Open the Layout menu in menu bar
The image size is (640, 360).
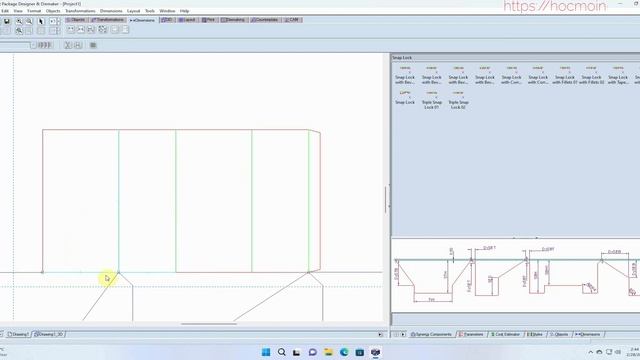pos(133,11)
